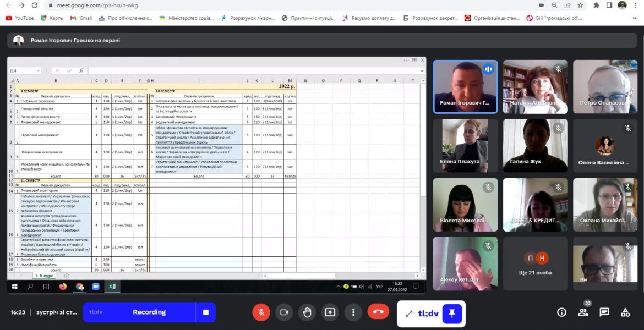
Task: Expand the 'Ще 21 особа' participants tile
Action: click(x=536, y=263)
